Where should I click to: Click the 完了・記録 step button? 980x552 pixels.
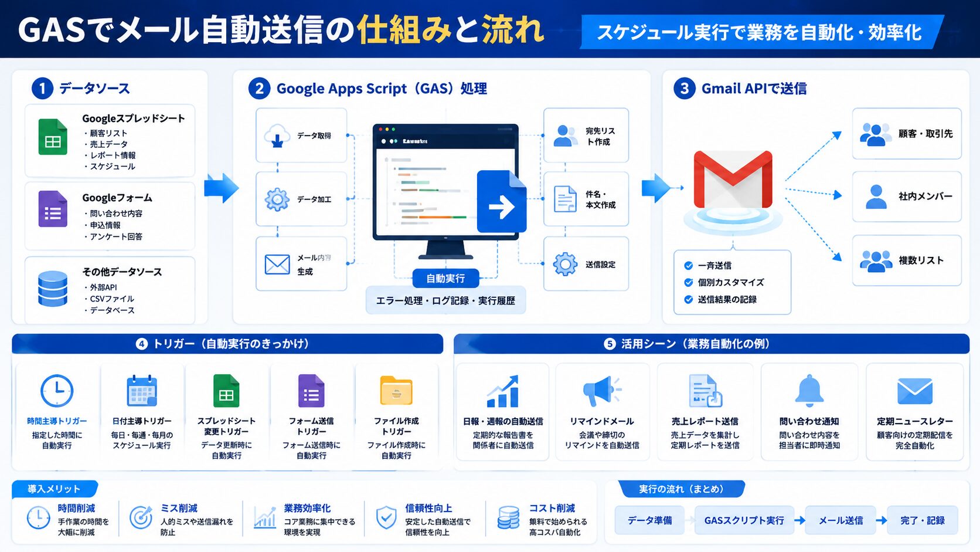[923, 520]
